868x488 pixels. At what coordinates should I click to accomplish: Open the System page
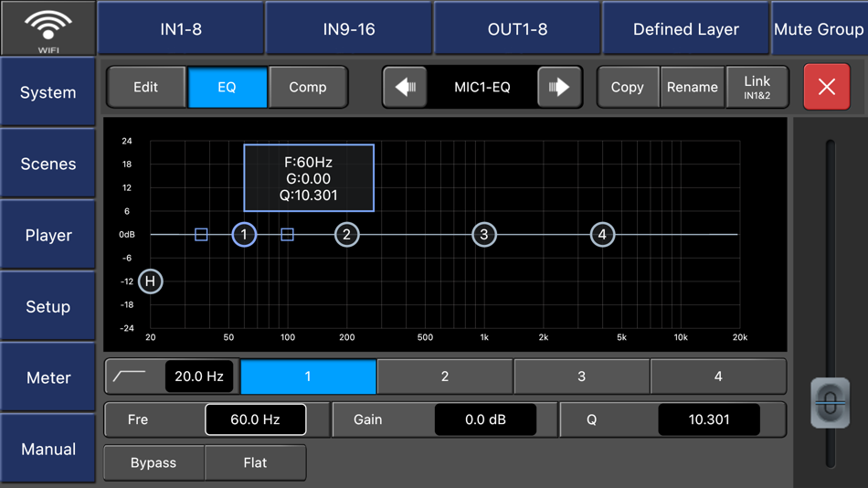(x=48, y=92)
